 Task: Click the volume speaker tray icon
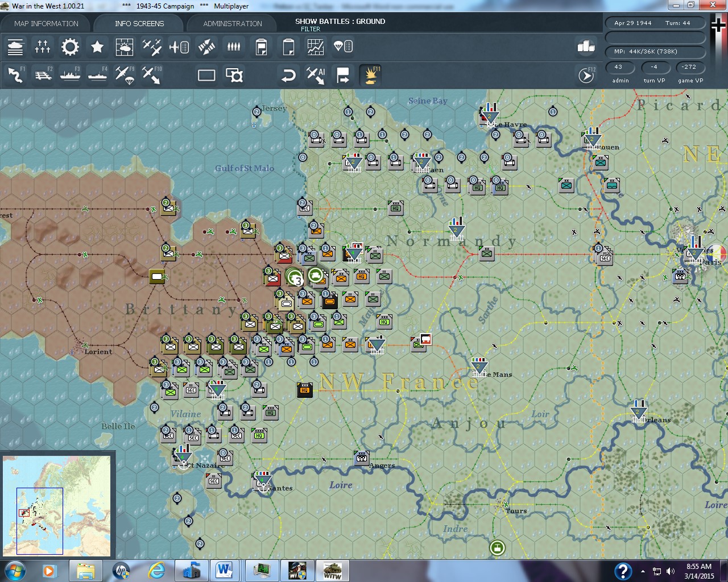click(x=671, y=571)
